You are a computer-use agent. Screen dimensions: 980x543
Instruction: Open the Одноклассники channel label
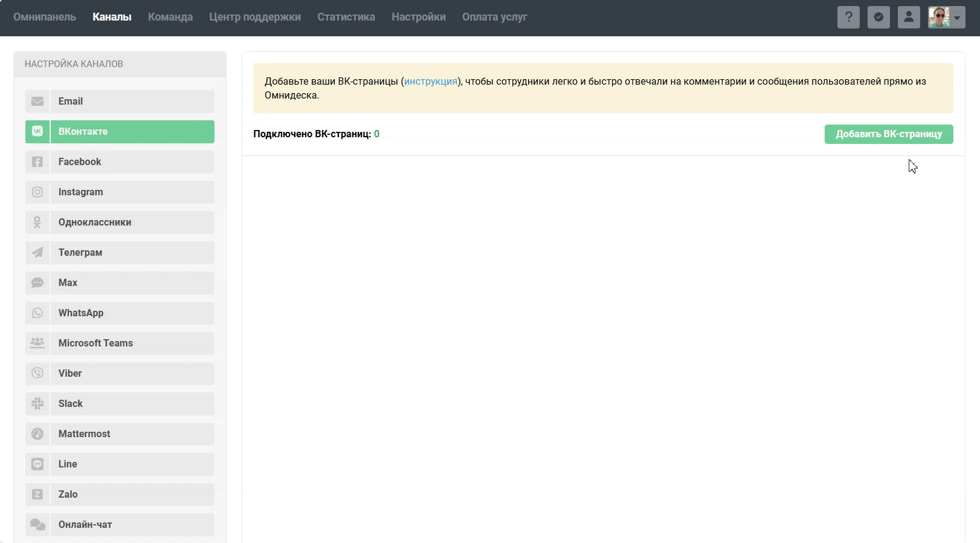click(x=95, y=223)
